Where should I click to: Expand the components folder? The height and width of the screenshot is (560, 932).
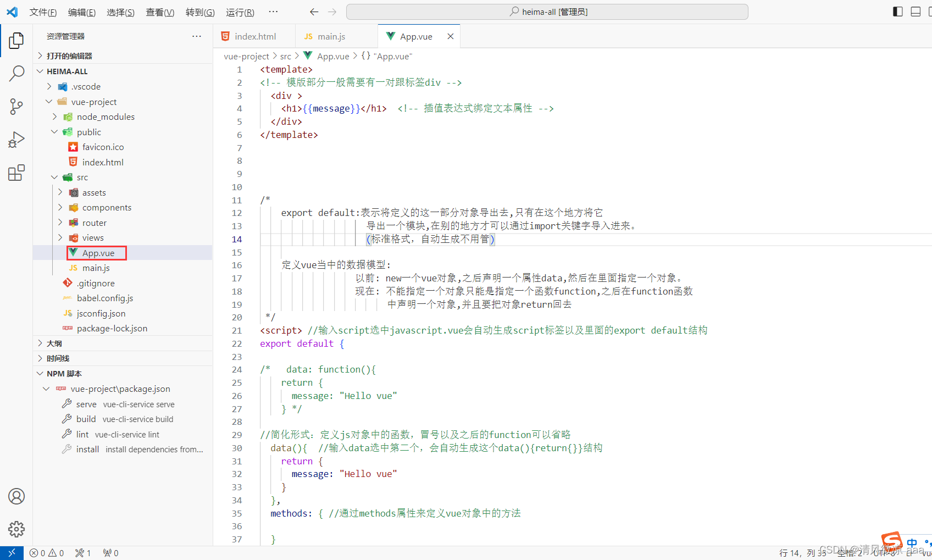click(107, 207)
